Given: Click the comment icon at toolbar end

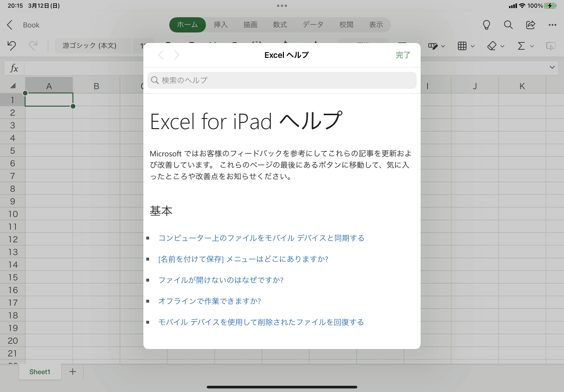Looking at the screenshot, I should [x=550, y=46].
